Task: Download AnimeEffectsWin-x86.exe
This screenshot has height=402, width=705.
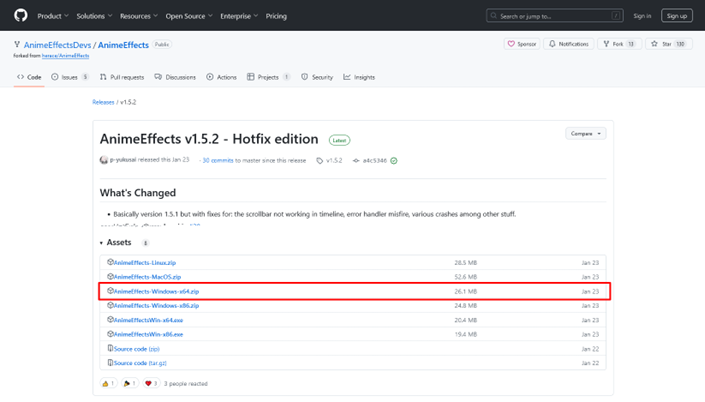Action: [x=148, y=335]
